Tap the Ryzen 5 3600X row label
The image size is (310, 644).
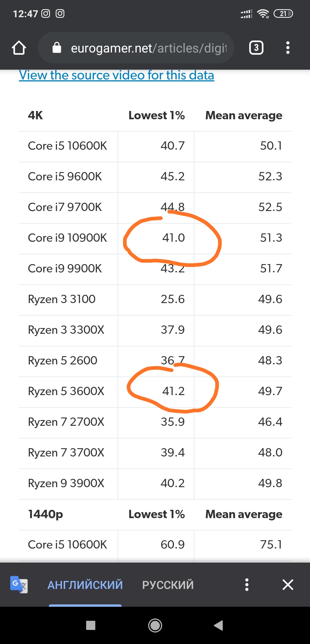click(x=66, y=391)
